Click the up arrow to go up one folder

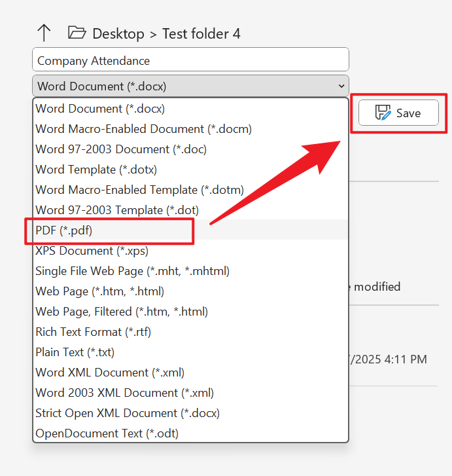pyautogui.click(x=44, y=33)
